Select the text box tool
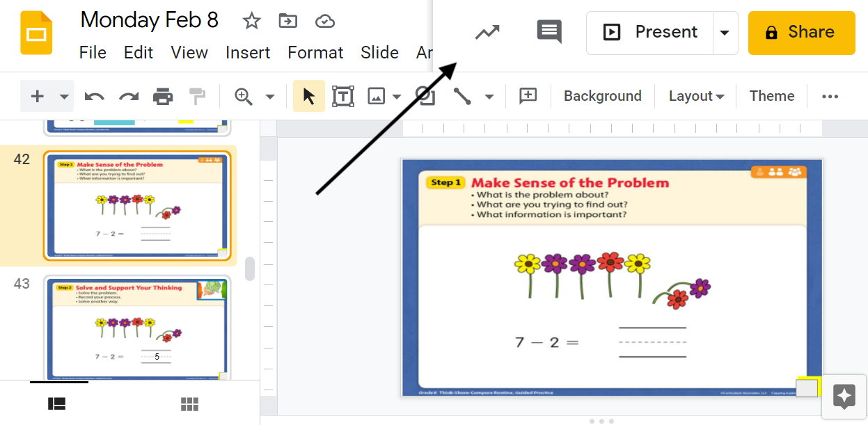The height and width of the screenshot is (425, 868). 342,95
